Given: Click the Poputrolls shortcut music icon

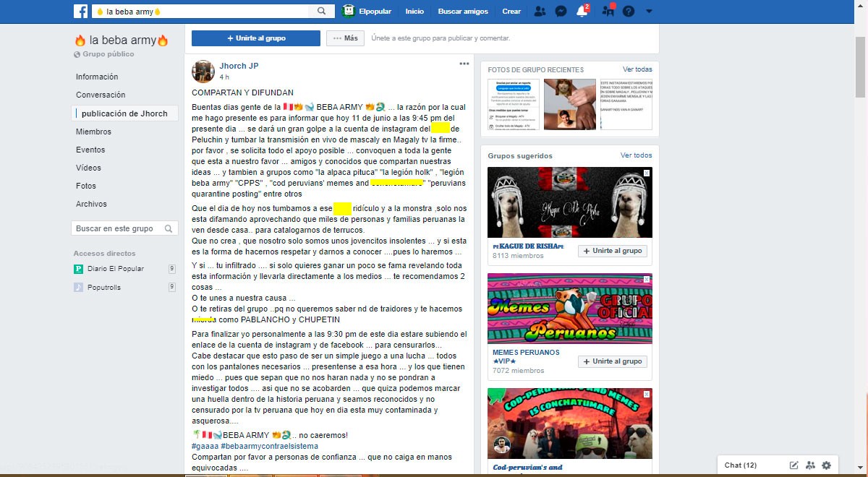Looking at the screenshot, I should point(78,287).
